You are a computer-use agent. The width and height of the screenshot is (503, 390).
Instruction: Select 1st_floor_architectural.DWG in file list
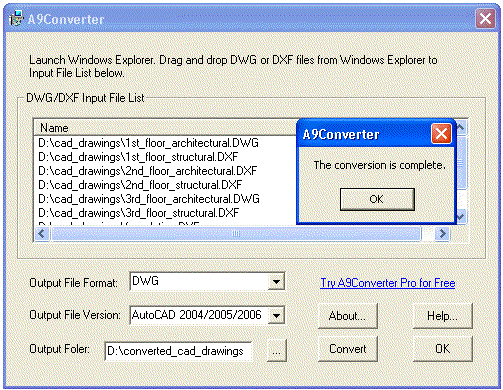(x=148, y=143)
